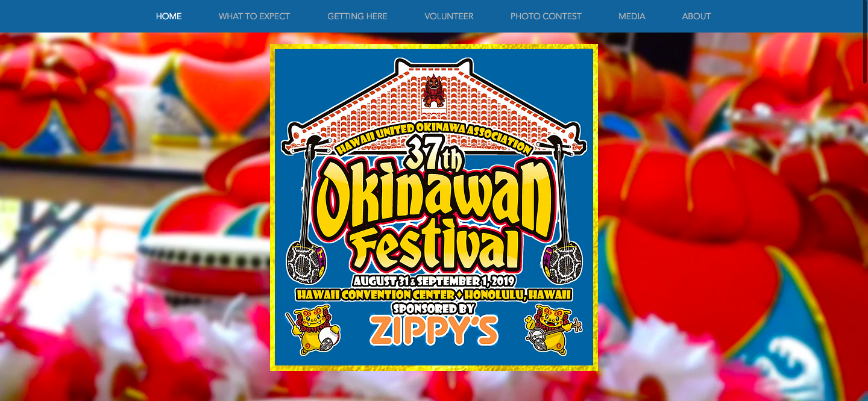Open the PHOTO CONTEST page

(x=546, y=16)
